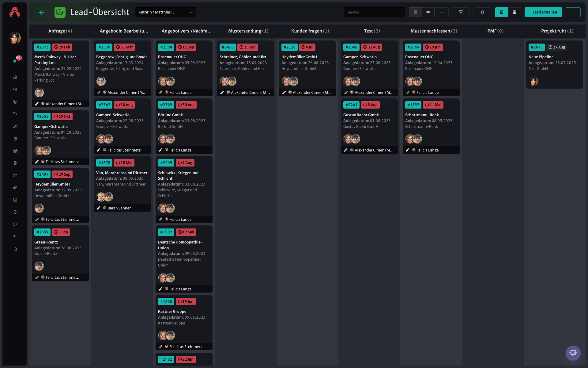Select the Projekt ruht (1) column header
This screenshot has width=588, height=368.
click(557, 31)
